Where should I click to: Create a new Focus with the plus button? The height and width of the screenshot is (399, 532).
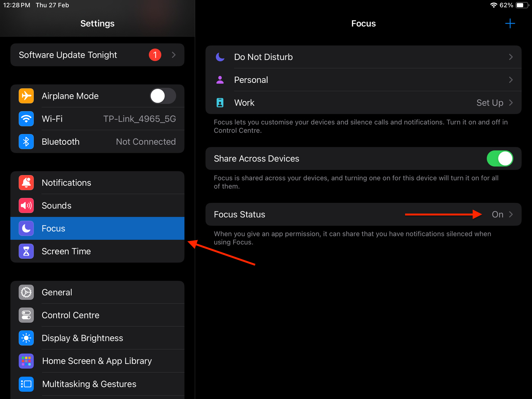510,23
